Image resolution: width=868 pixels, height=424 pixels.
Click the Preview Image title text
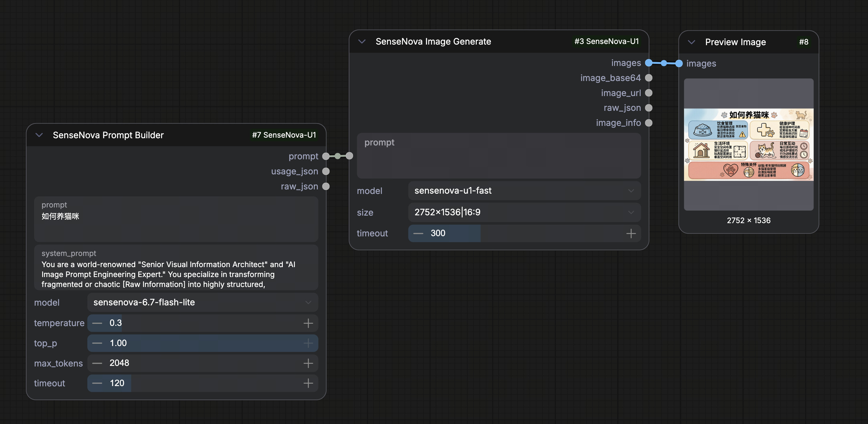click(x=735, y=42)
